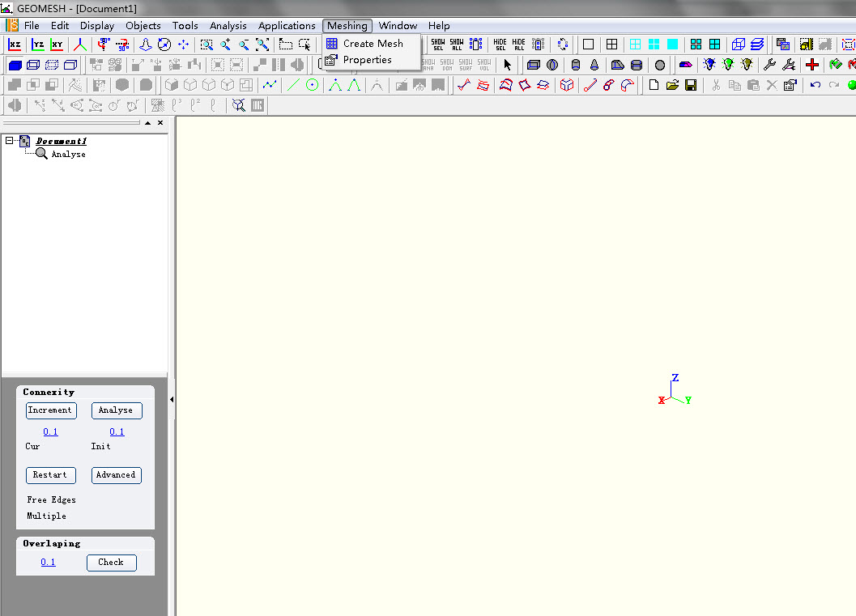Screen dimensions: 856x616
Task: Select the blue zigzag polyline tool
Action: 270,85
